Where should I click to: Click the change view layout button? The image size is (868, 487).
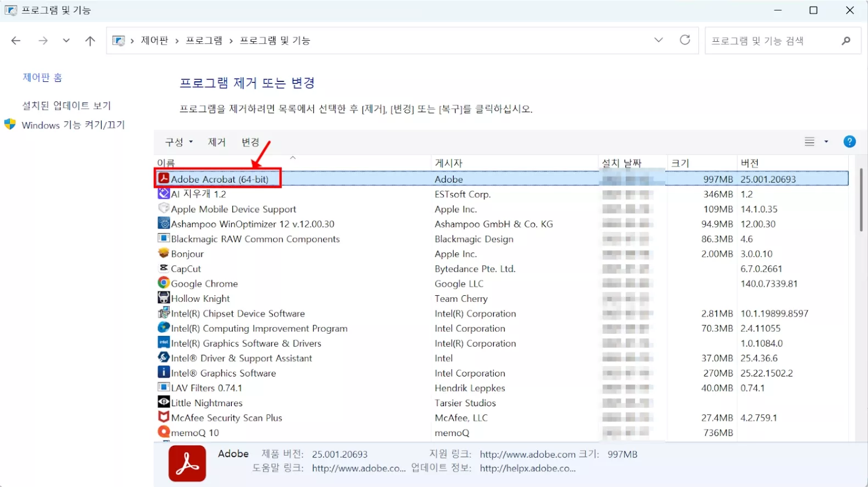810,142
